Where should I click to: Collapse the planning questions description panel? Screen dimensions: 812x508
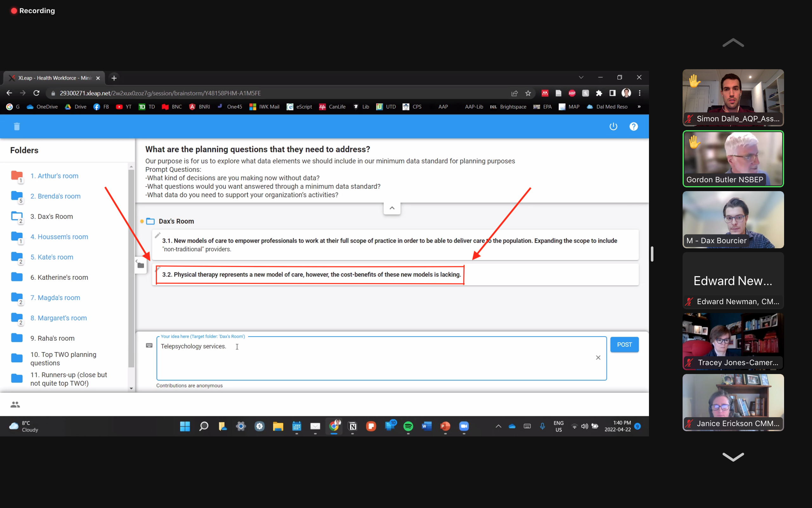tap(392, 208)
